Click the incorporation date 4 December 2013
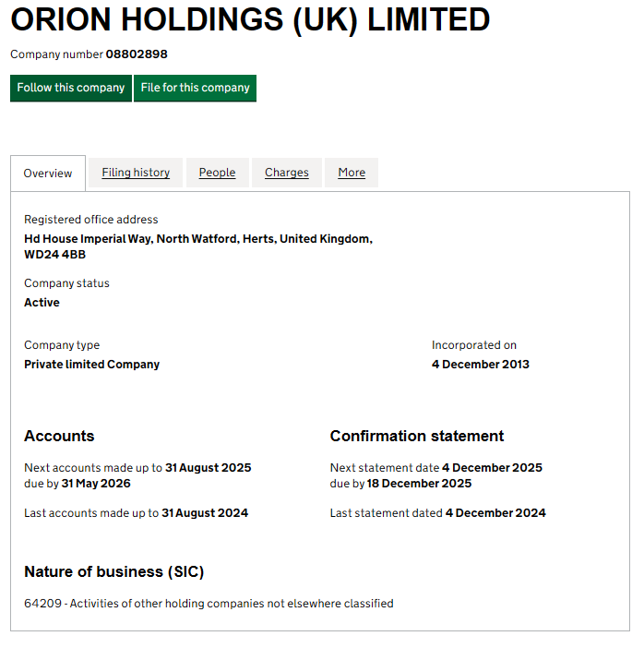The width and height of the screenshot is (644, 648). [x=480, y=365]
